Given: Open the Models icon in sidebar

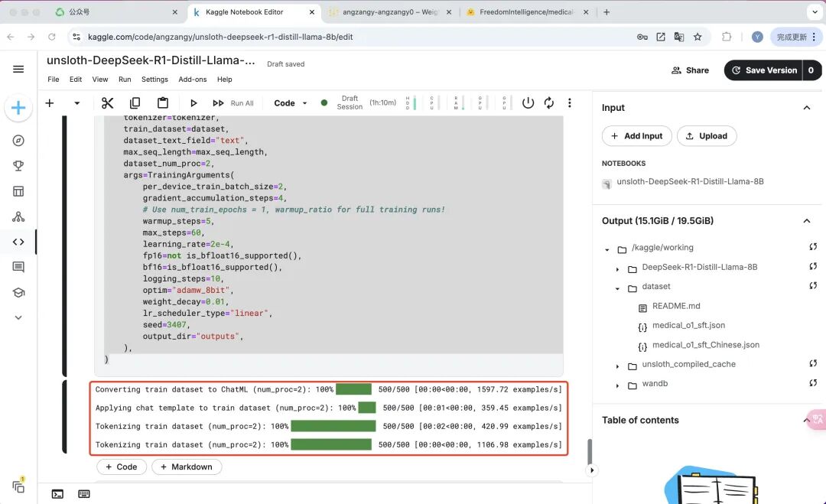Looking at the screenshot, I should click(x=18, y=216).
